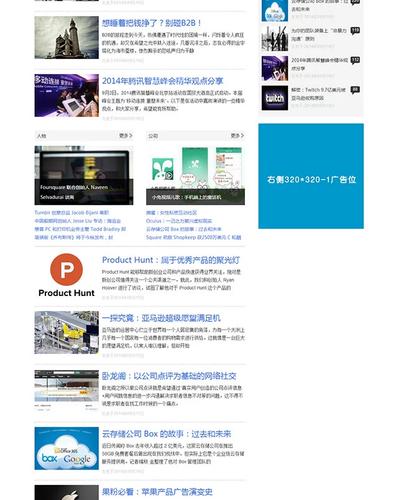This screenshot has height=500, width=398.
Task: Click the orange Product Hunt logo image
Action: [66, 275]
